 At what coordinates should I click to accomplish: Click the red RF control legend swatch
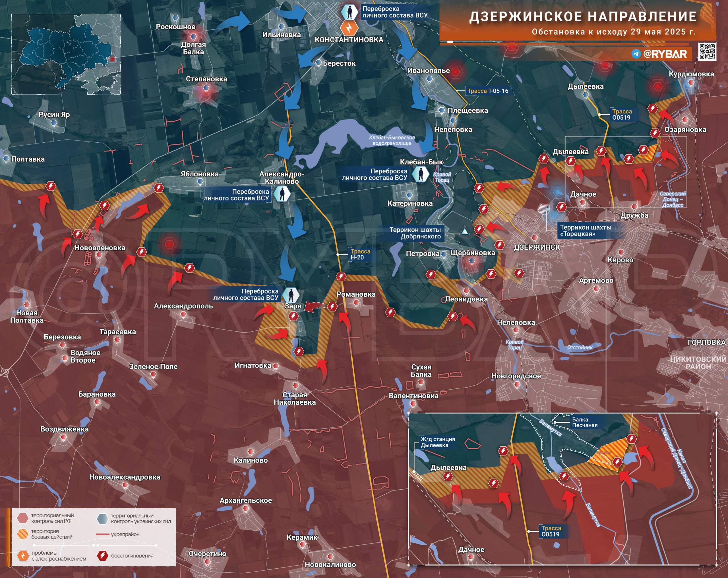[x=23, y=518]
